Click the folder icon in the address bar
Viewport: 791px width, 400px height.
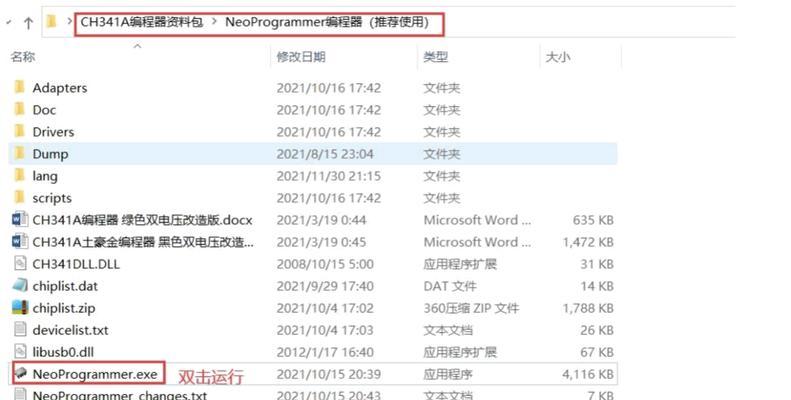point(51,22)
